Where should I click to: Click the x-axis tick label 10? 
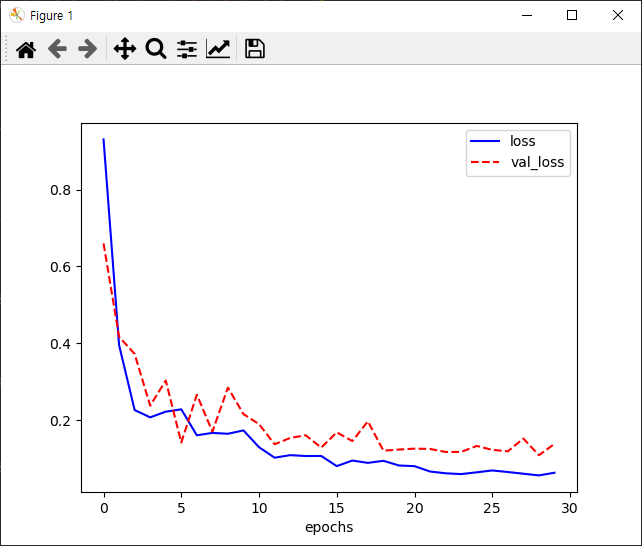click(259, 508)
